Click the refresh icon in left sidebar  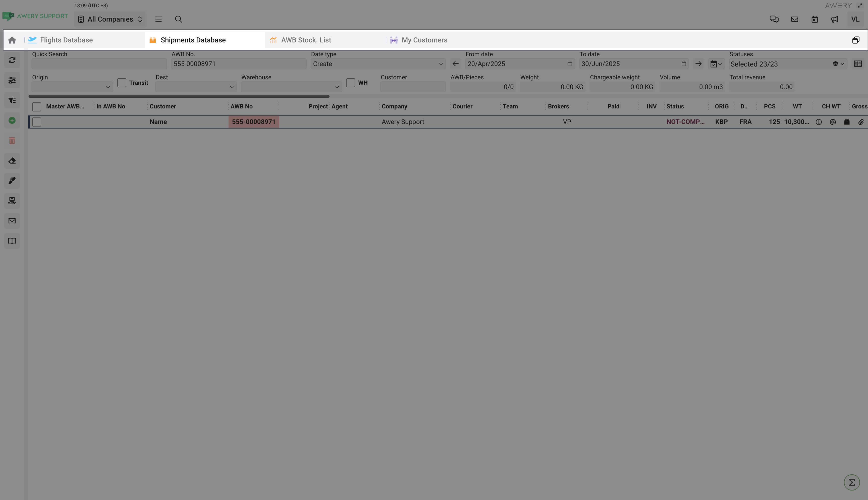(x=12, y=60)
